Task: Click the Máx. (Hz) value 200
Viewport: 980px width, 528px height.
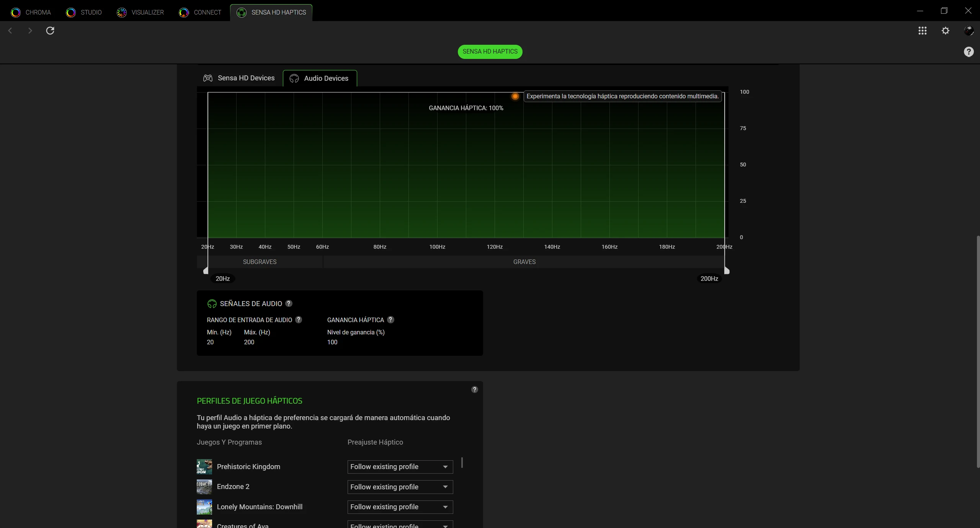Action: coord(249,342)
